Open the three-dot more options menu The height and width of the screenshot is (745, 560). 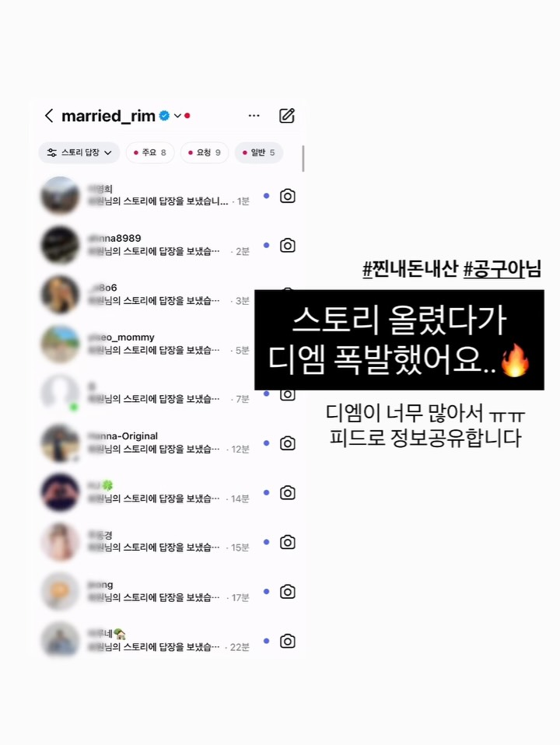254,115
